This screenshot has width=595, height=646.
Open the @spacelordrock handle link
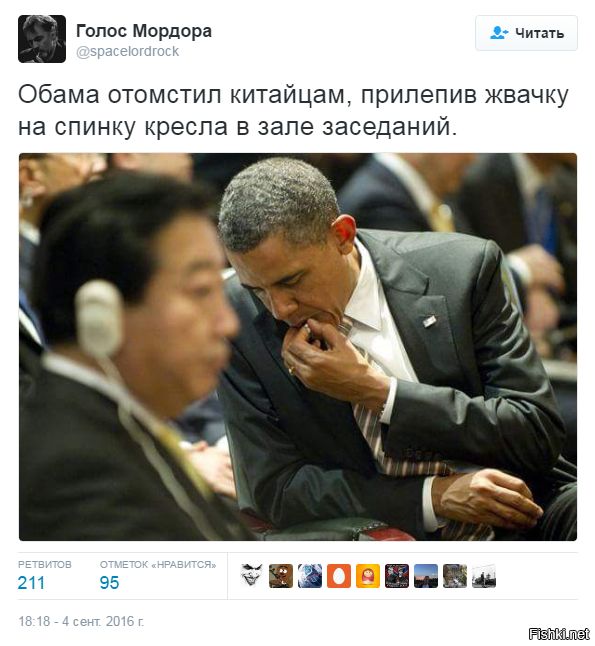click(127, 51)
